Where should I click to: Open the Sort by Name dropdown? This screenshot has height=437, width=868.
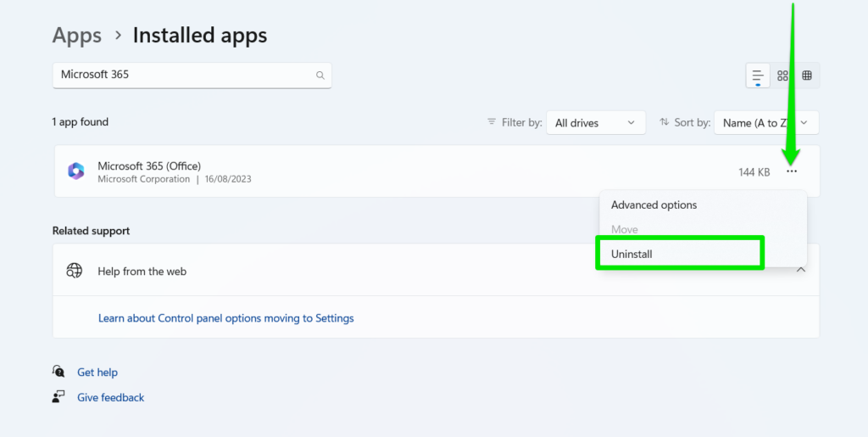[765, 123]
